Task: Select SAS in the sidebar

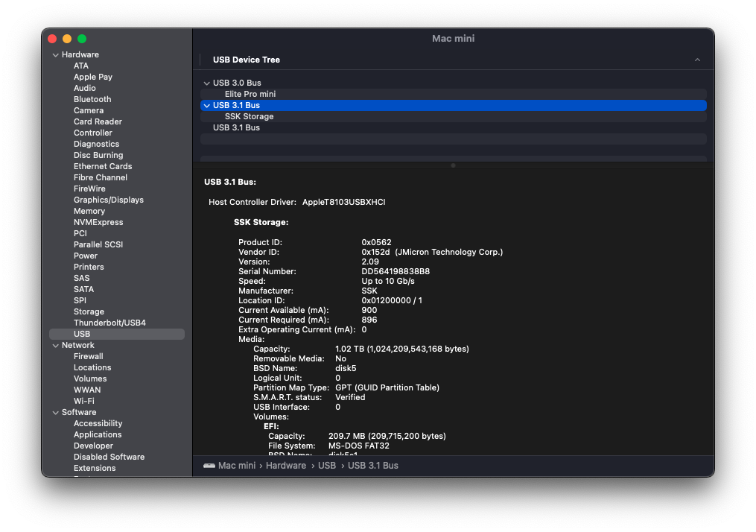Action: pyautogui.click(x=81, y=279)
